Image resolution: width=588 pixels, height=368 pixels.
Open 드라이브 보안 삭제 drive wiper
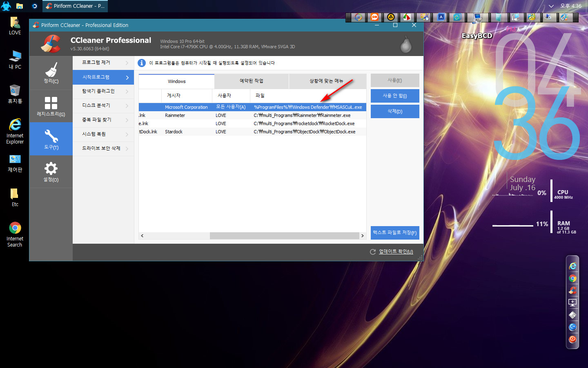click(x=103, y=148)
